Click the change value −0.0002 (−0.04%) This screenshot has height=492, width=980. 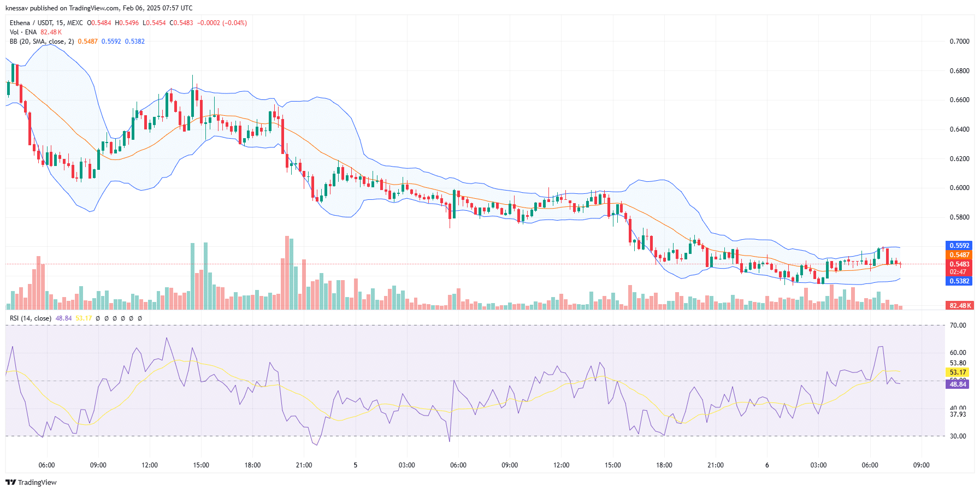[222, 23]
